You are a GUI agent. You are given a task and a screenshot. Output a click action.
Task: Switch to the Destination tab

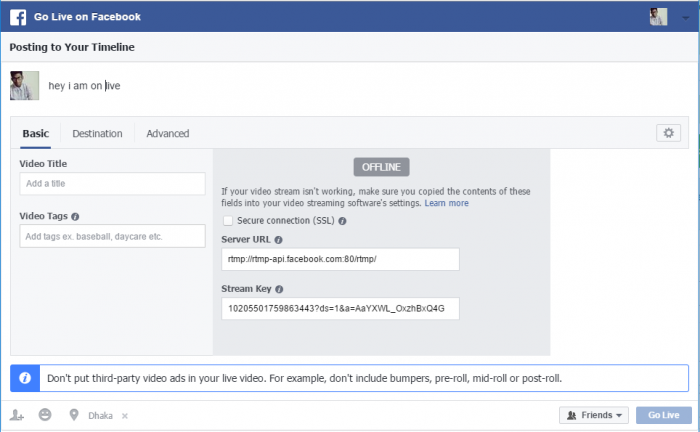97,134
